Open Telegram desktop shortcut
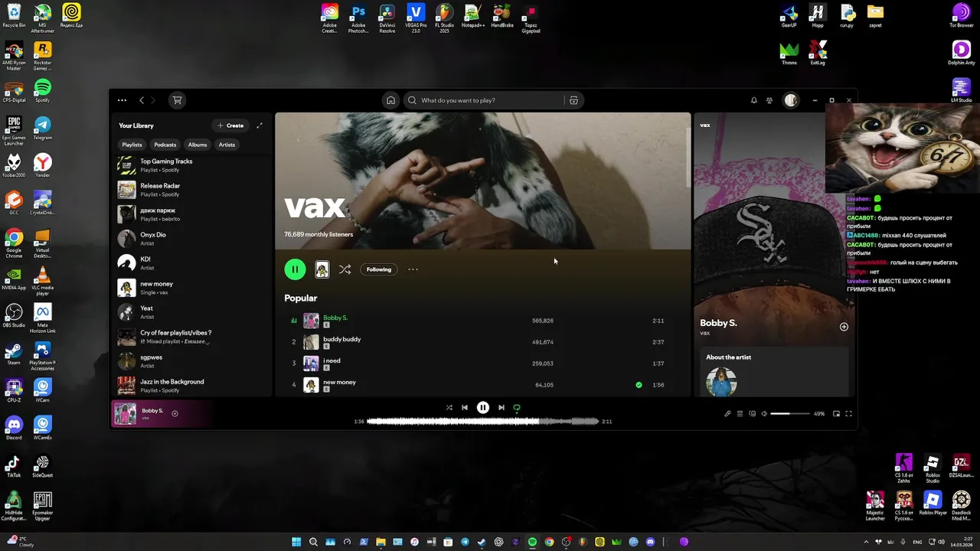 (42, 127)
